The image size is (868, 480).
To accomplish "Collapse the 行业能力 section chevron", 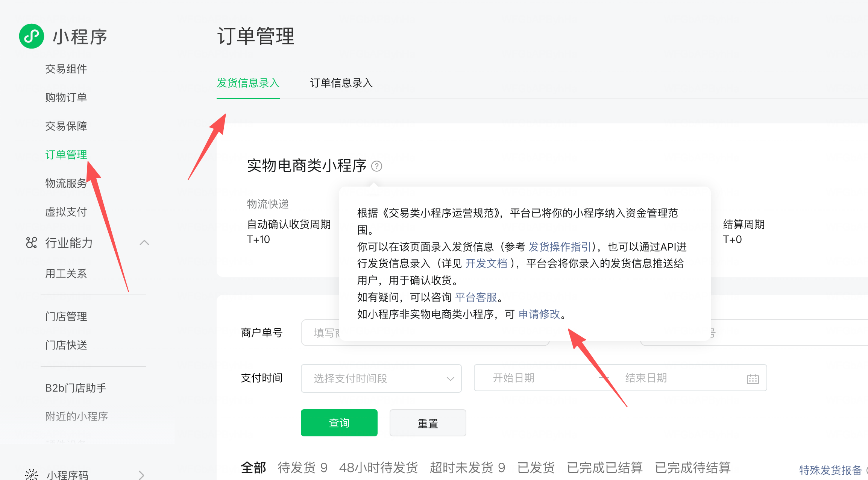I will pyautogui.click(x=144, y=243).
